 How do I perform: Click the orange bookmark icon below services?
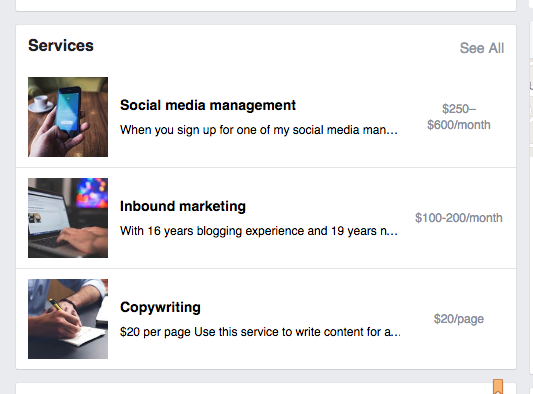tap(498, 387)
